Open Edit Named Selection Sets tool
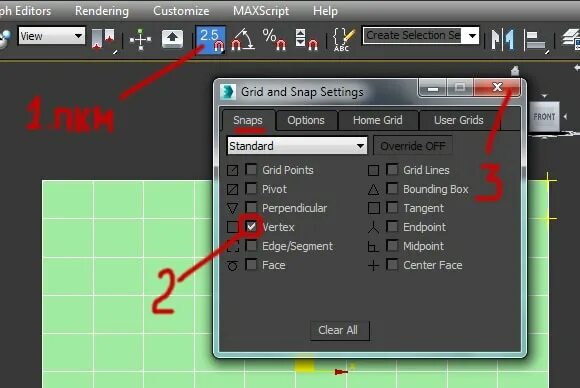Viewport: 580px width, 388px height. click(343, 39)
